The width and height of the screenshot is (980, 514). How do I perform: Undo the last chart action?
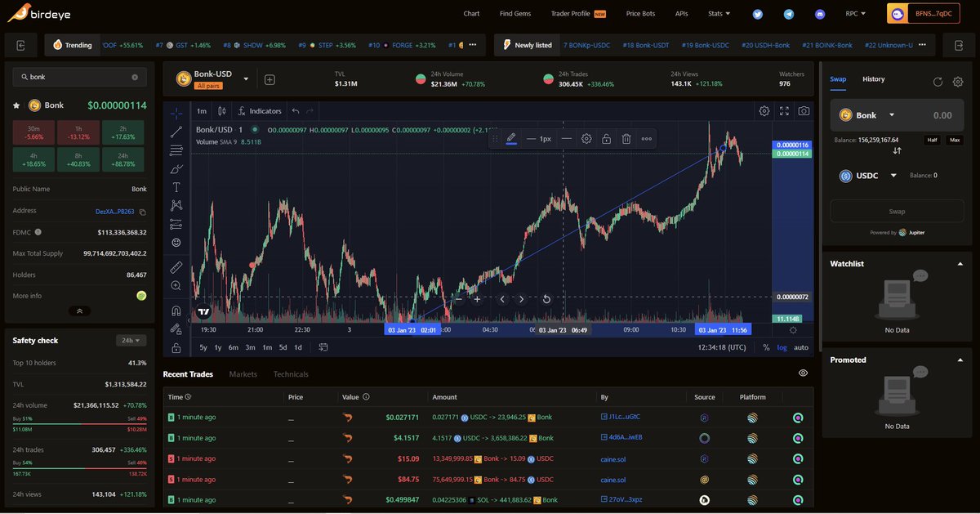(x=296, y=111)
